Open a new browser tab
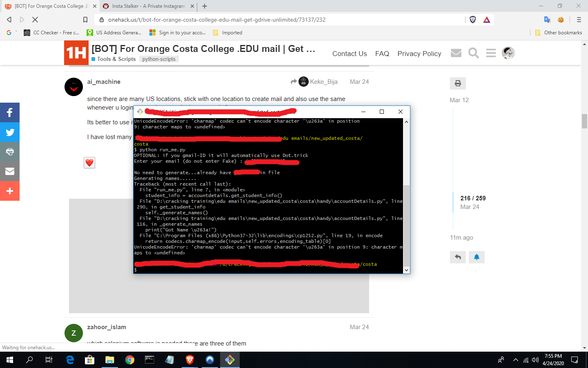Viewport: 588px width, 368px height. tap(205, 6)
